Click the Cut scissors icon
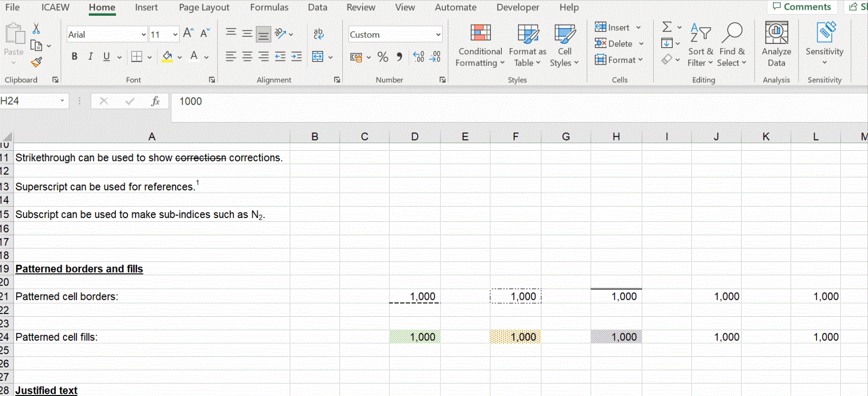This screenshot has width=868, height=396. pos(36,28)
